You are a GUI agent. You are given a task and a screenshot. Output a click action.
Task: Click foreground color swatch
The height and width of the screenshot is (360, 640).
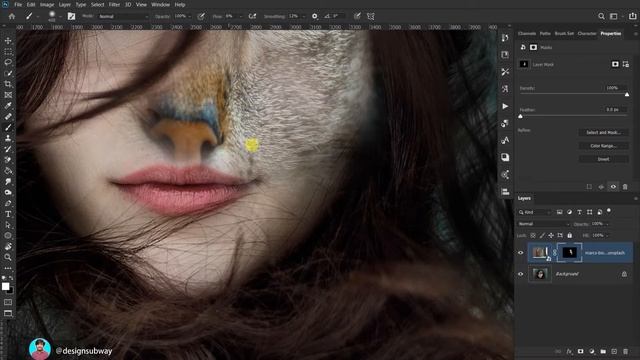(5, 287)
